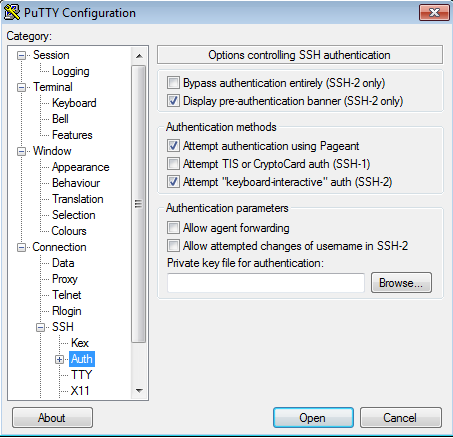453x438 pixels.
Task: Open X11 settings under SSH
Action: (x=80, y=391)
